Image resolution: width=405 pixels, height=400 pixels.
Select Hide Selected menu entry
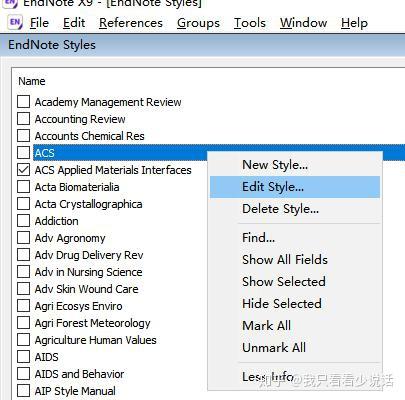click(295, 304)
